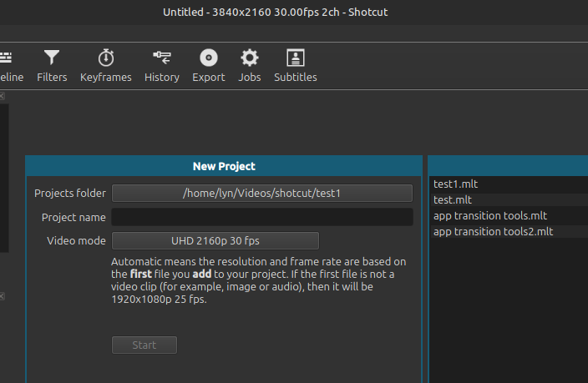Click the Shotcut window title bar
Viewport: 588px width, 383px height.
pyautogui.click(x=294, y=12)
